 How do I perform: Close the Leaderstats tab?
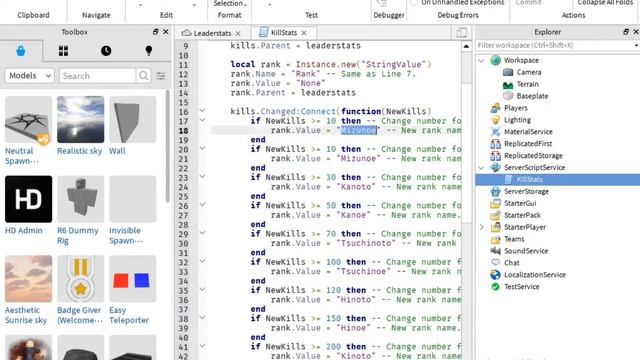(x=238, y=33)
